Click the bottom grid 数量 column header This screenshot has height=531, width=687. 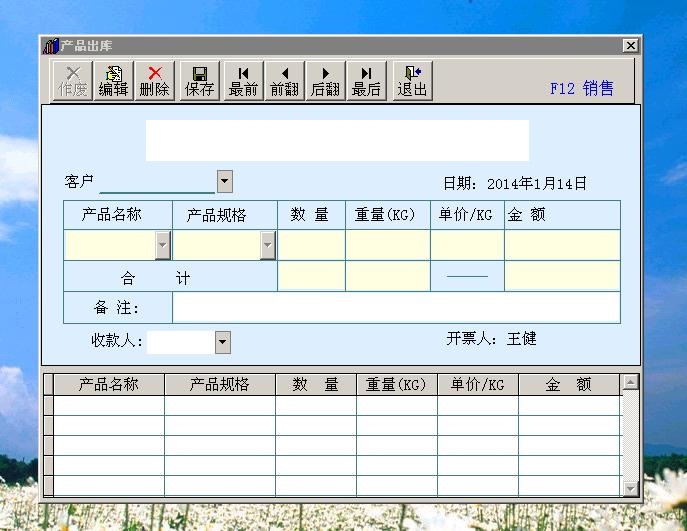click(x=315, y=385)
